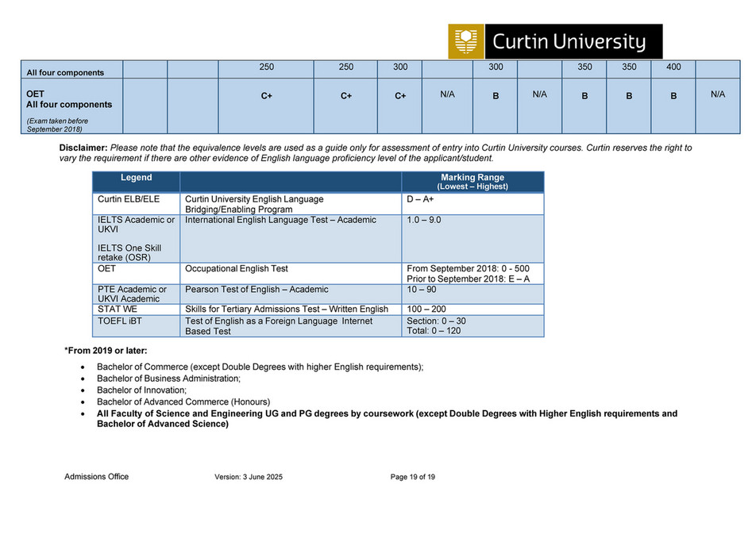Click the Page 19 of 19 indicator
Image resolution: width=756 pixels, height=534 pixels.
tap(414, 477)
